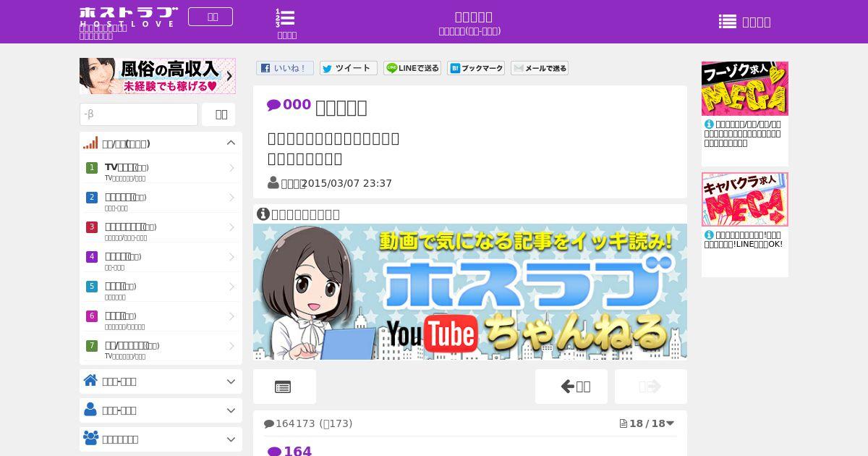Click the Facebook いいね! like button
The image size is (868, 456).
pos(285,68)
